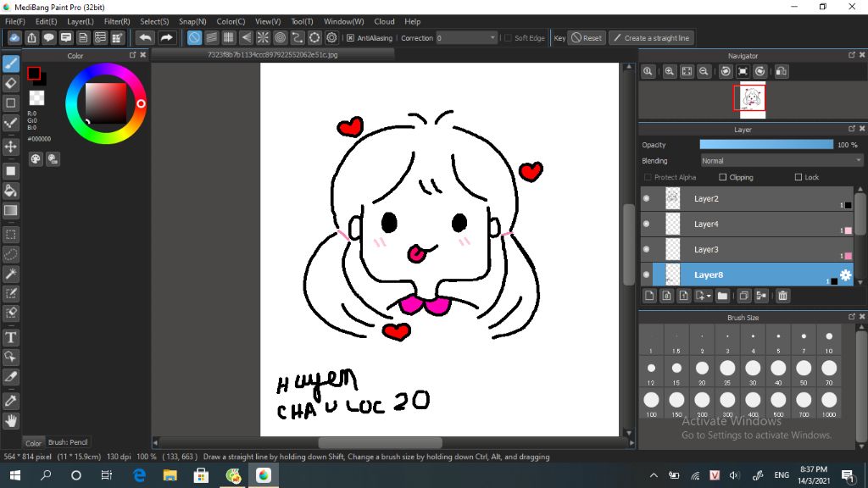Open the color palette icon
Screen dimensions: 868x488
[x=36, y=159]
